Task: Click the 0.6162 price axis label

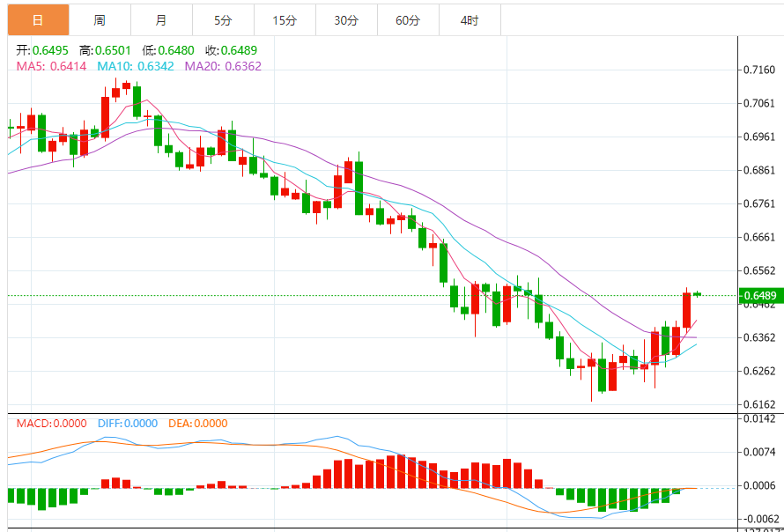Action: click(760, 404)
